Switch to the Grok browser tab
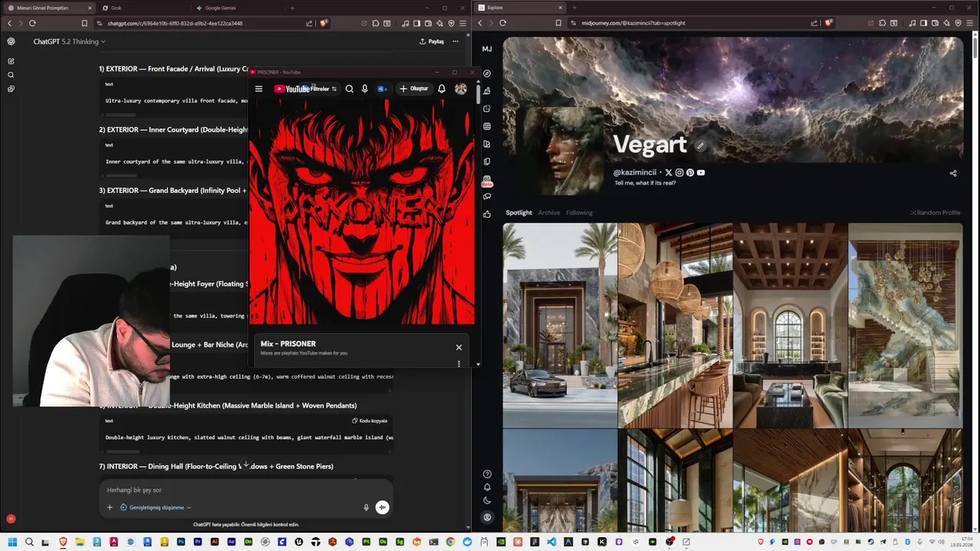The width and height of the screenshot is (980, 551). pyautogui.click(x=143, y=8)
